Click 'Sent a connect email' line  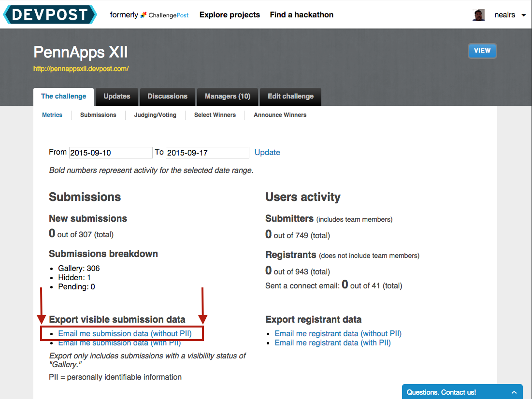coord(333,285)
